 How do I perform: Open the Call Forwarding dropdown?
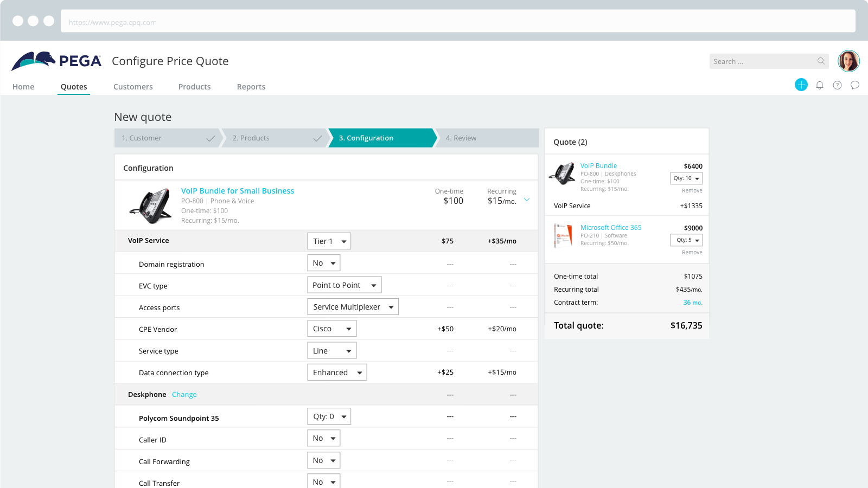[324, 460]
